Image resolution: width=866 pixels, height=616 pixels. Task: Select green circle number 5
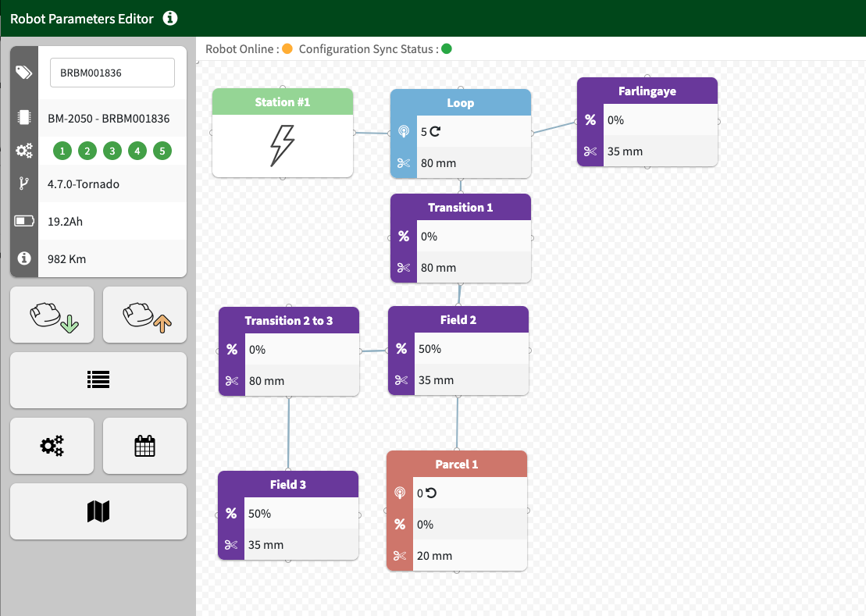[162, 151]
